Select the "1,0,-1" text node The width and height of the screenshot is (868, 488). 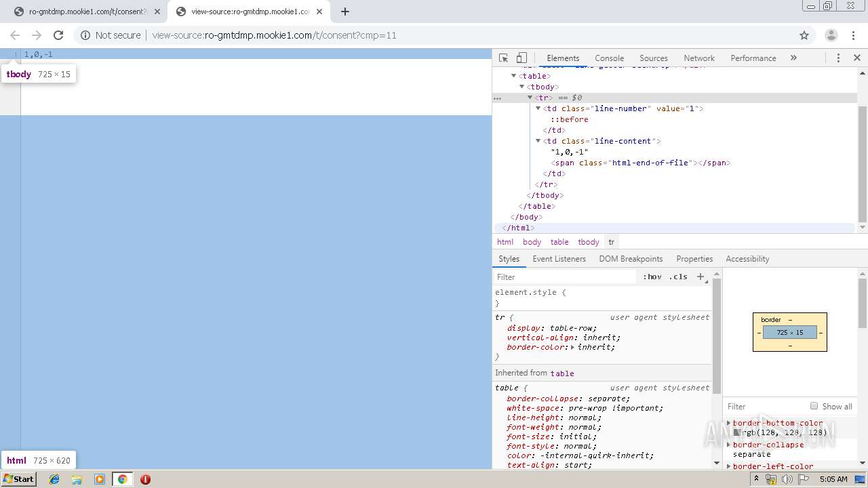(569, 152)
